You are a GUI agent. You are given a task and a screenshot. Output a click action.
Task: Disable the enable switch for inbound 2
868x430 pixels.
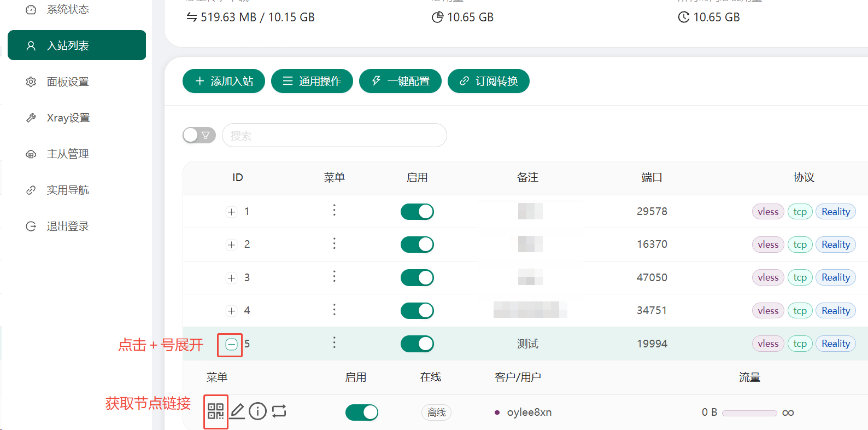tap(417, 245)
